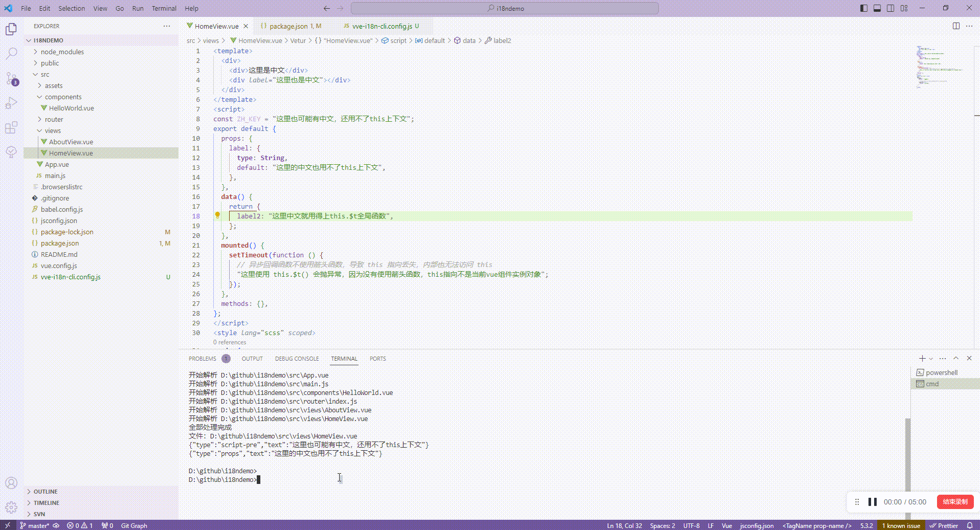Image resolution: width=980 pixels, height=530 pixels.
Task: Click Prettier status bar item
Action: coord(944,525)
